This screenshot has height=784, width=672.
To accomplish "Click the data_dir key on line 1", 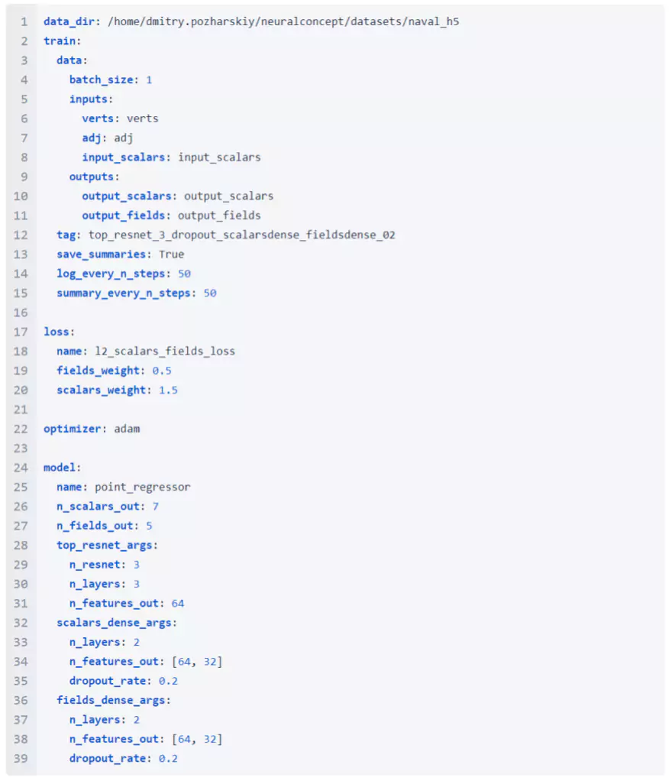I will click(x=69, y=21).
